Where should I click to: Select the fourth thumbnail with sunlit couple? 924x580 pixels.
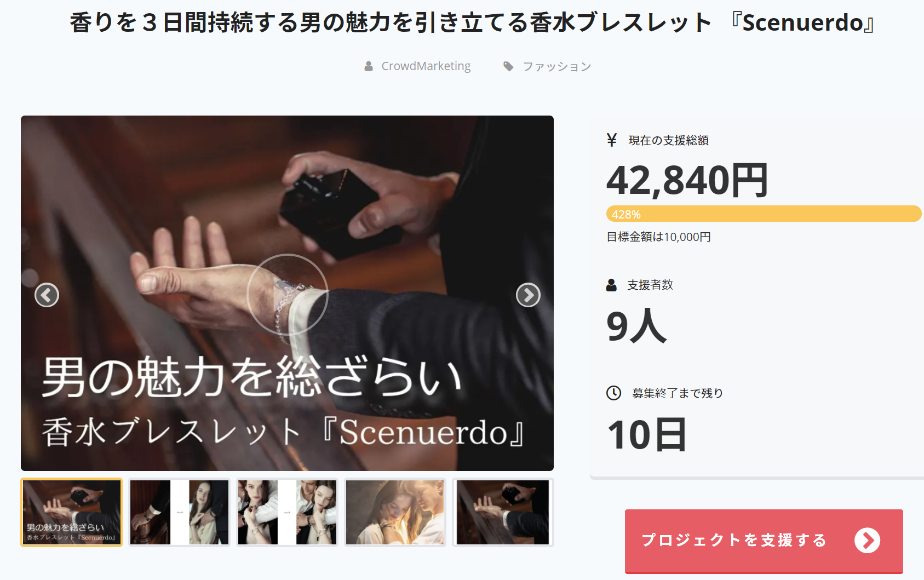[x=395, y=513]
